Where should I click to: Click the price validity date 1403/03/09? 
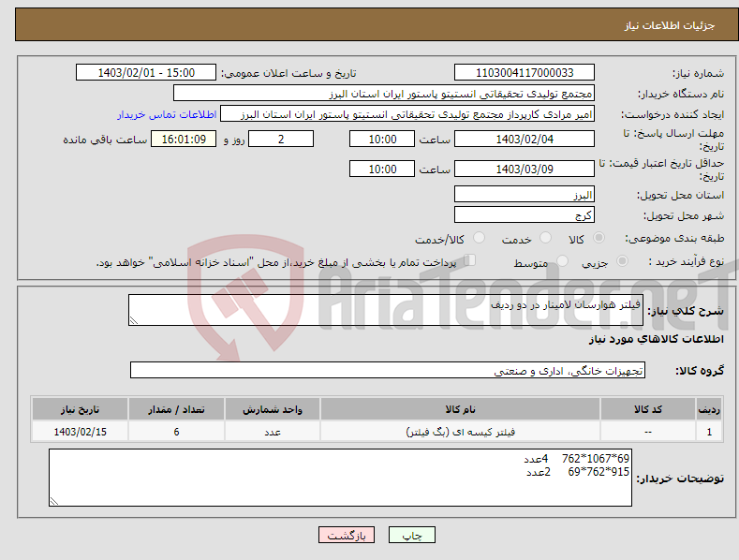[525, 169]
